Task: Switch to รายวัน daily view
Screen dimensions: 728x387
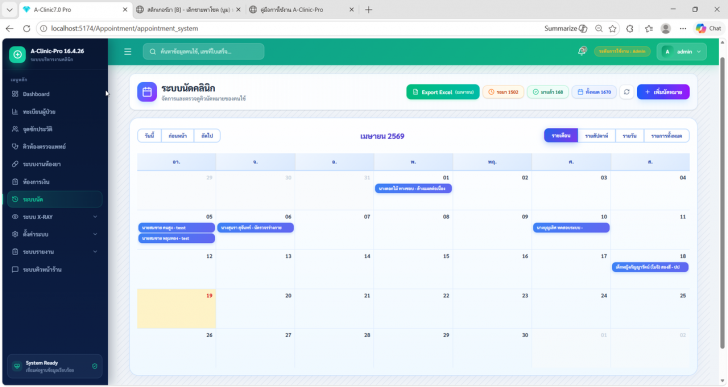Action: tap(630, 136)
